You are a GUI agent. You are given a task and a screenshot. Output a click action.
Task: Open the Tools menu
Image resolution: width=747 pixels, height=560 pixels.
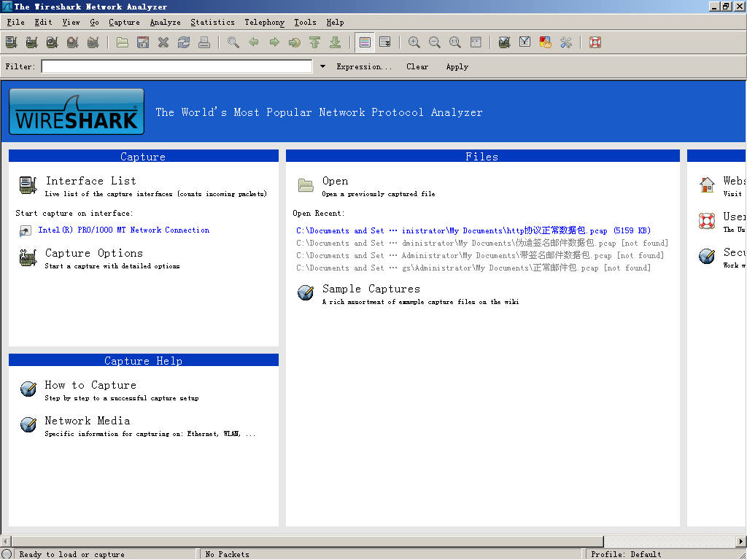pyautogui.click(x=305, y=23)
